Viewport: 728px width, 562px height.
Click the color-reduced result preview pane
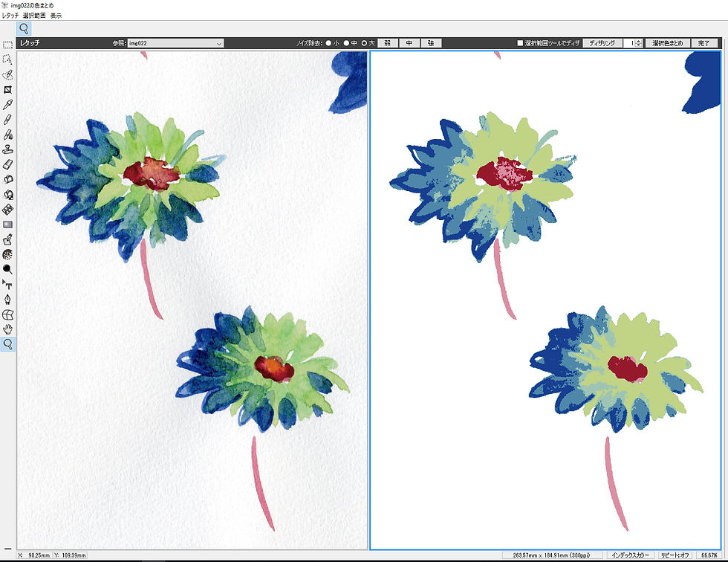545,300
